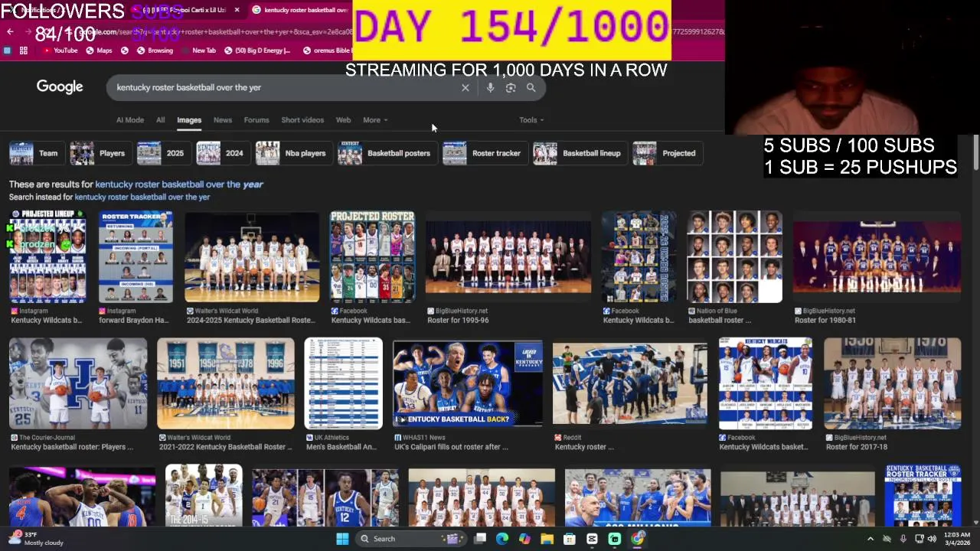The height and width of the screenshot is (551, 980).
Task: Open the apps grid bookmark icon
Action: click(x=24, y=51)
